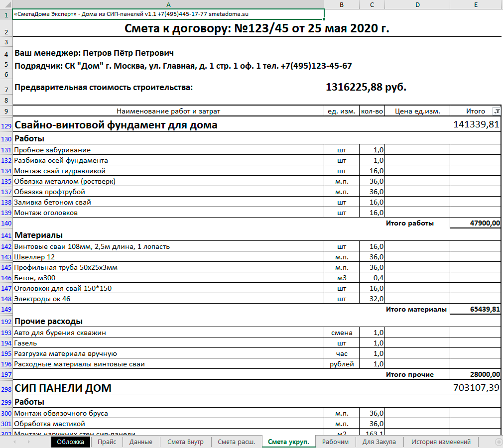
Task: Select column E header
Action: (x=476, y=4)
